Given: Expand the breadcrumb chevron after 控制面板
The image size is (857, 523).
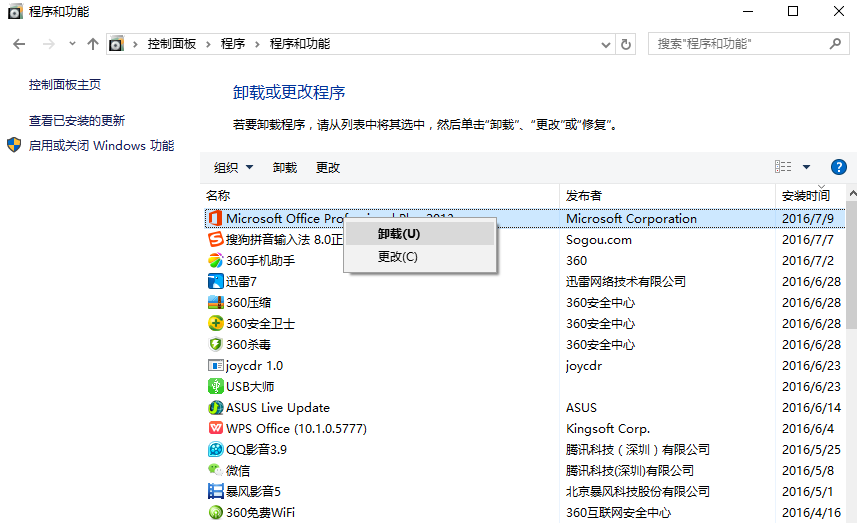Looking at the screenshot, I should pos(208,44).
